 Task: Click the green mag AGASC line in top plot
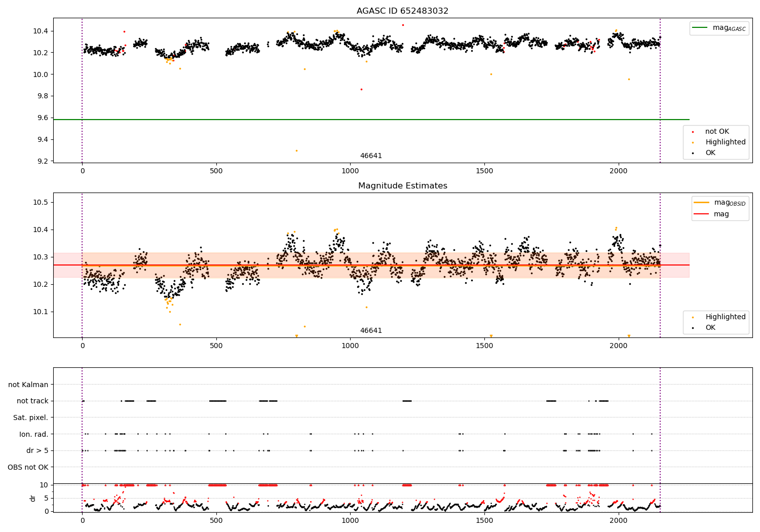point(371,120)
